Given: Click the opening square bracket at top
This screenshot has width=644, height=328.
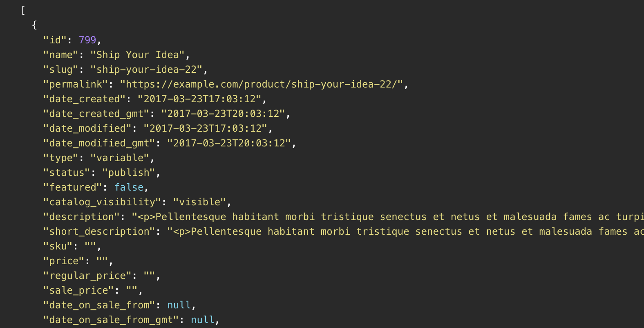Looking at the screenshot, I should [23, 11].
